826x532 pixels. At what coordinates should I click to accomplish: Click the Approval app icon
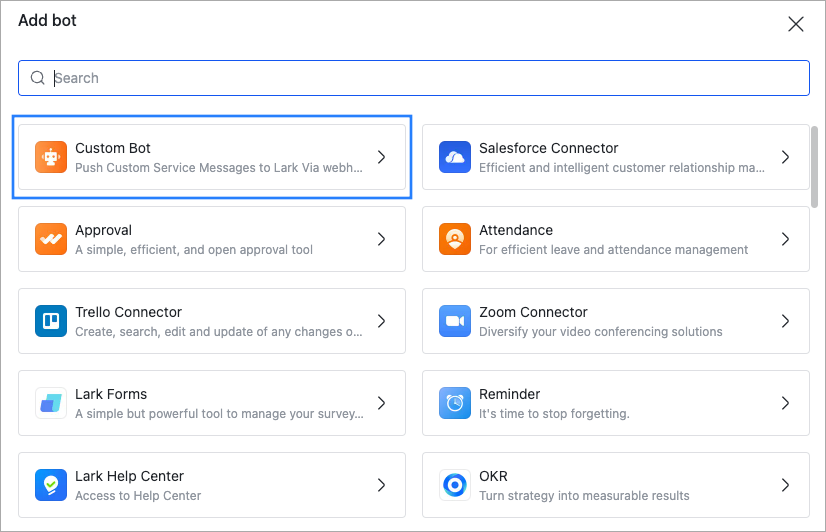click(51, 239)
